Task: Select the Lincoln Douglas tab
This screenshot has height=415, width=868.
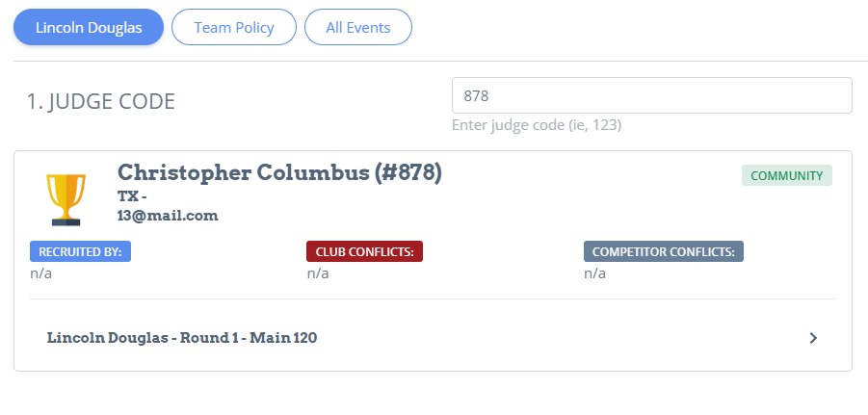Action: (x=89, y=27)
